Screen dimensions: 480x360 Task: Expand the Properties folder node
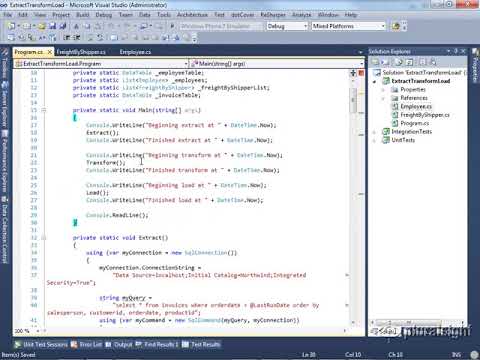383,90
